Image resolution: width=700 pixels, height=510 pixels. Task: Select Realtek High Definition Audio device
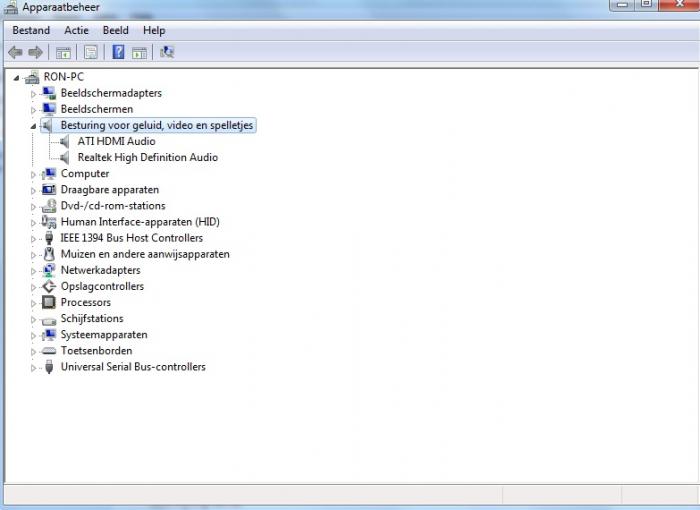(148, 157)
